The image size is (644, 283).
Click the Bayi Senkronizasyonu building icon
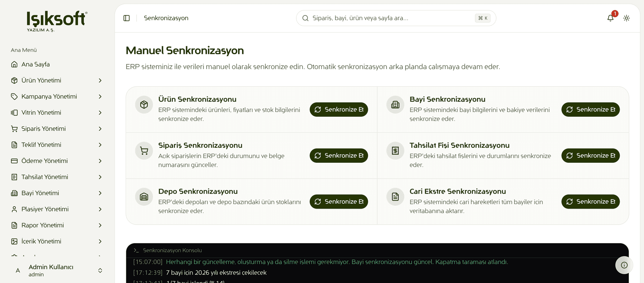[395, 104]
